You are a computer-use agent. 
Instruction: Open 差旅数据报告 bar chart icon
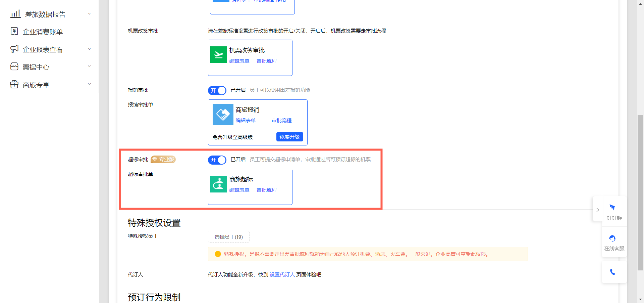pos(15,14)
